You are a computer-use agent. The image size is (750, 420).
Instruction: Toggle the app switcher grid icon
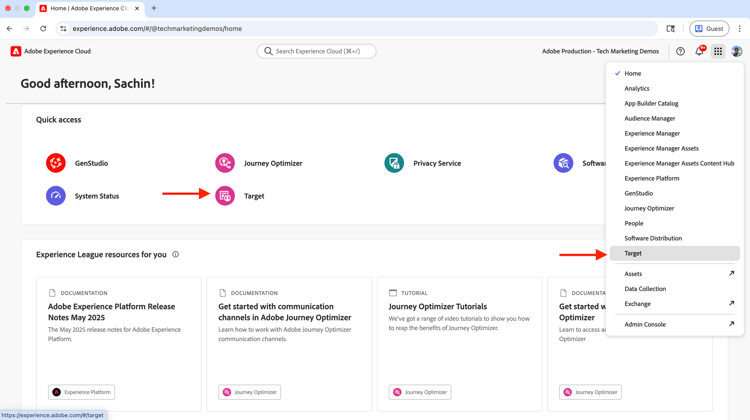[x=718, y=51]
